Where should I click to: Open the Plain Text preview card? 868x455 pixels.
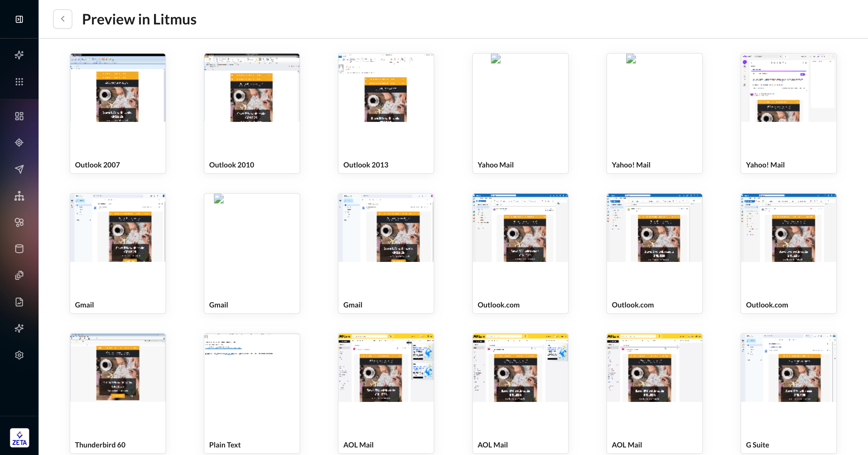tap(252, 393)
